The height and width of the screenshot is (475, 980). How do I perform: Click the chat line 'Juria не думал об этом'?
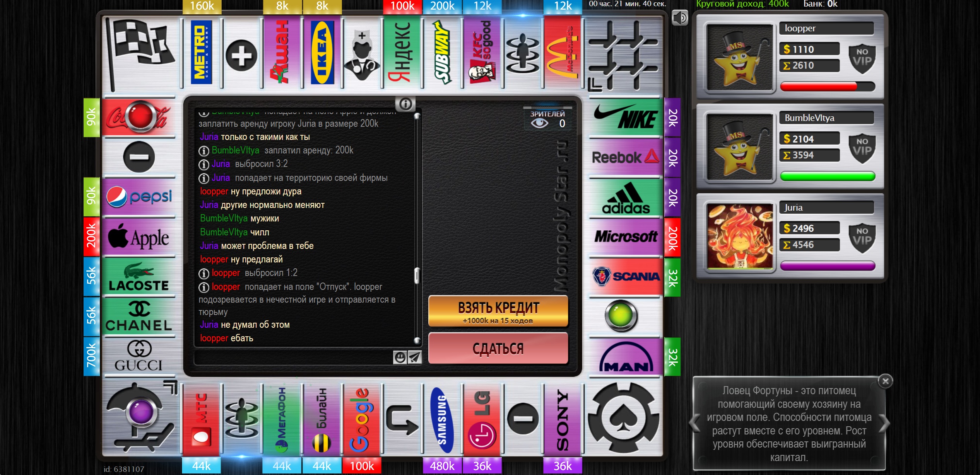click(x=245, y=325)
